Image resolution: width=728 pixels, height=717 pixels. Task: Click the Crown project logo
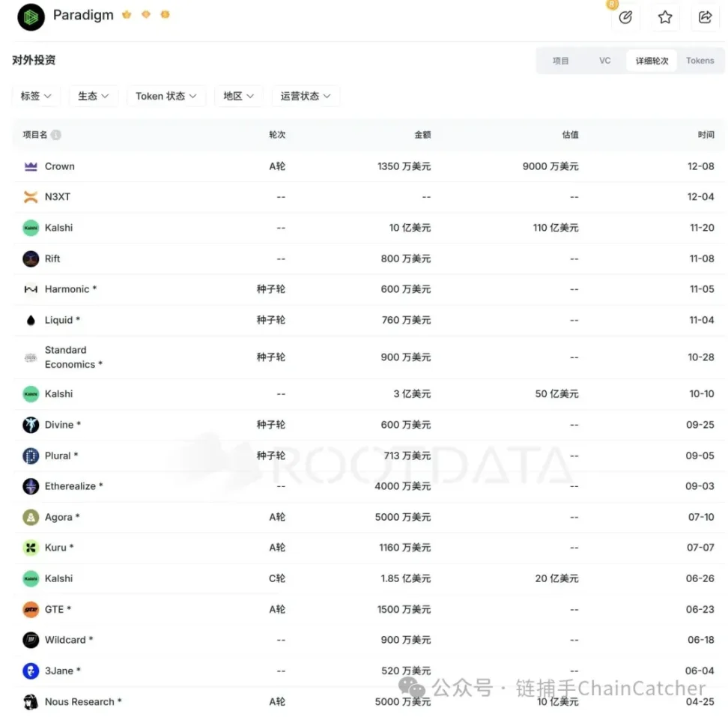pyautogui.click(x=31, y=166)
